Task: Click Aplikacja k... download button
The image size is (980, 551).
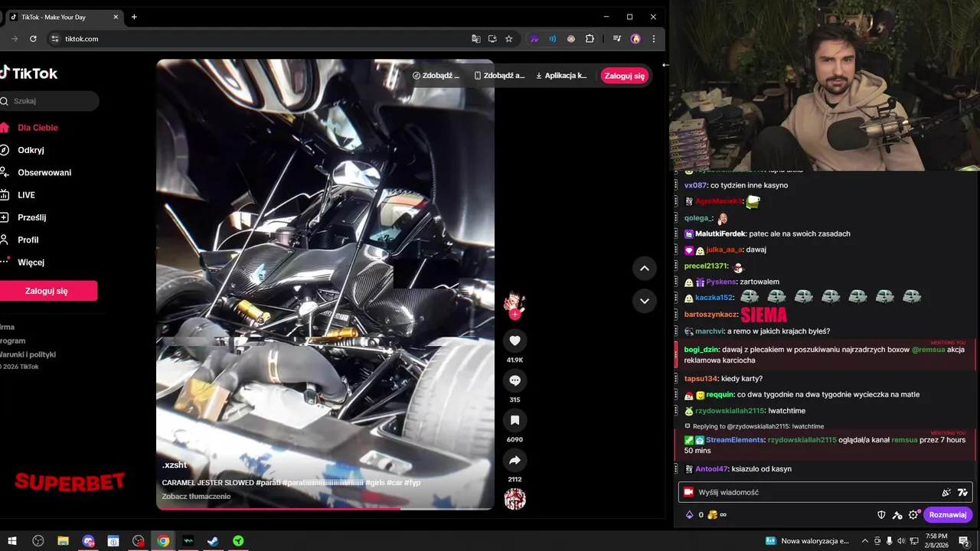Action: (x=561, y=76)
